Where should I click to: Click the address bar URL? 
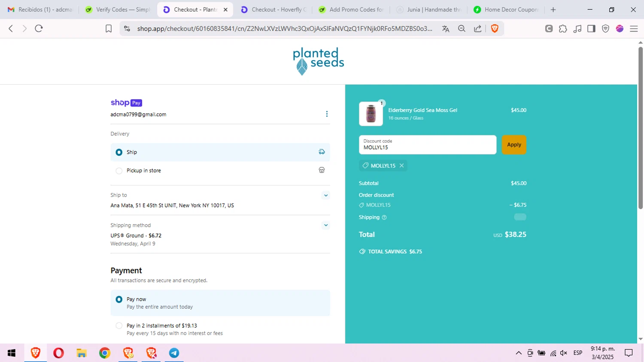pyautogui.click(x=285, y=28)
